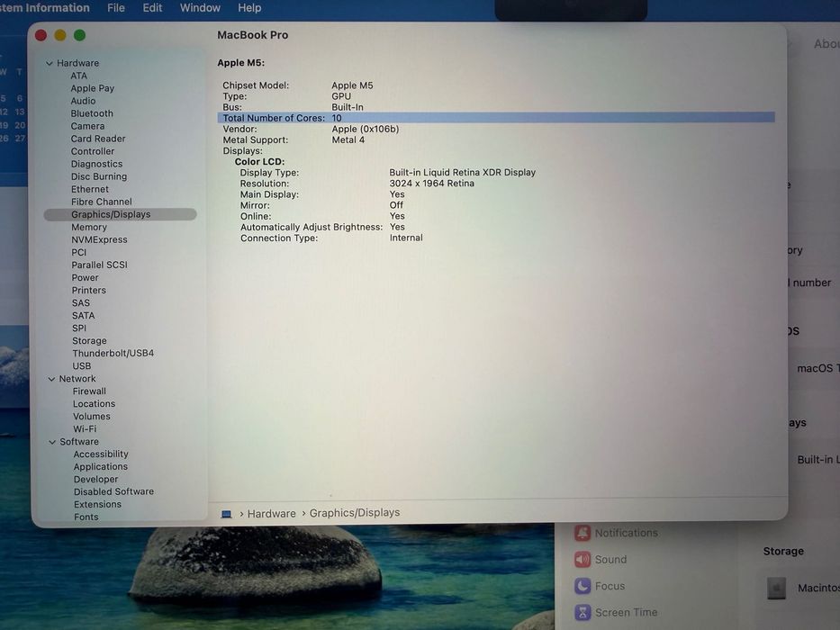
Task: Open Focus in System Settings window
Action: [x=600, y=586]
